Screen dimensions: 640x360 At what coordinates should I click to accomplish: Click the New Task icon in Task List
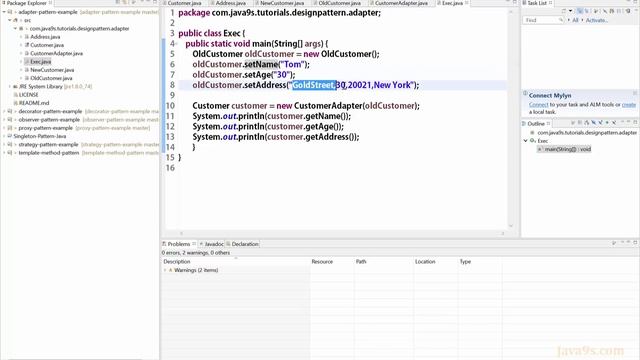[564, 11]
